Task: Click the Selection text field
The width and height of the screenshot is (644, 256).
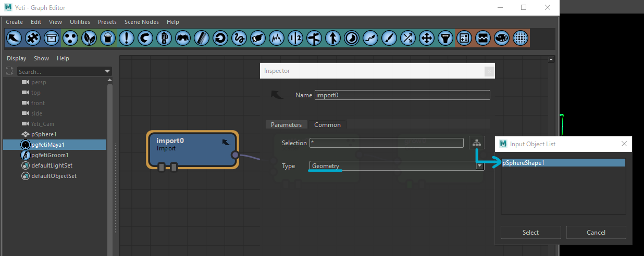Action: (386, 143)
